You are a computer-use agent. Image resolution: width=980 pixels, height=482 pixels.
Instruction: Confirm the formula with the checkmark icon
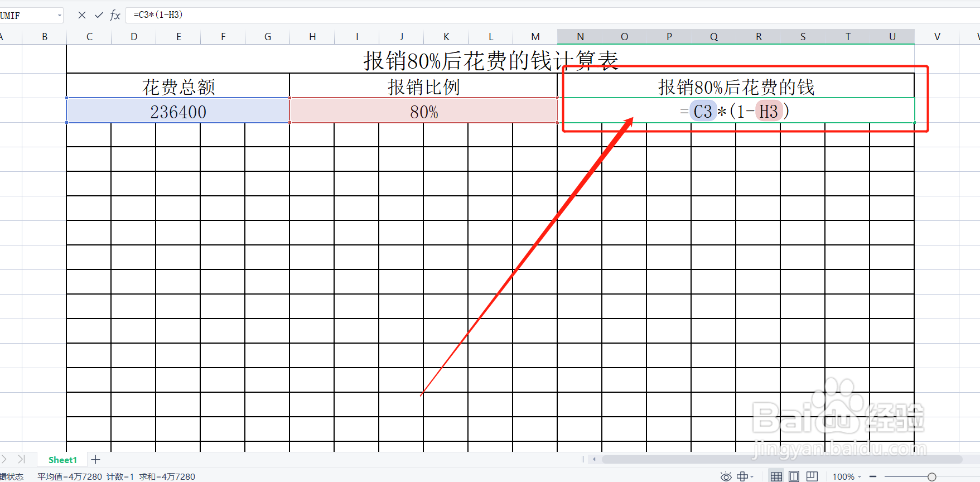click(x=99, y=15)
